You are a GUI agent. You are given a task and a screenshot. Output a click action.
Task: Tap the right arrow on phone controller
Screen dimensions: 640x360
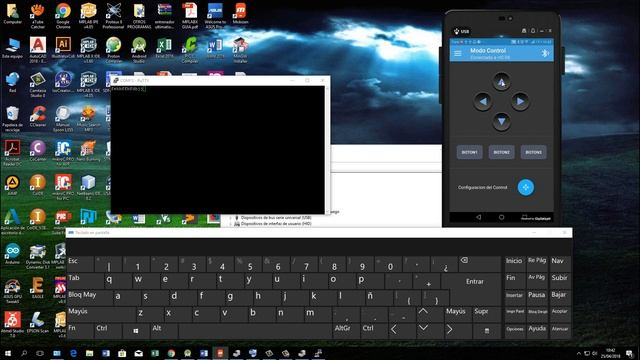pos(520,101)
